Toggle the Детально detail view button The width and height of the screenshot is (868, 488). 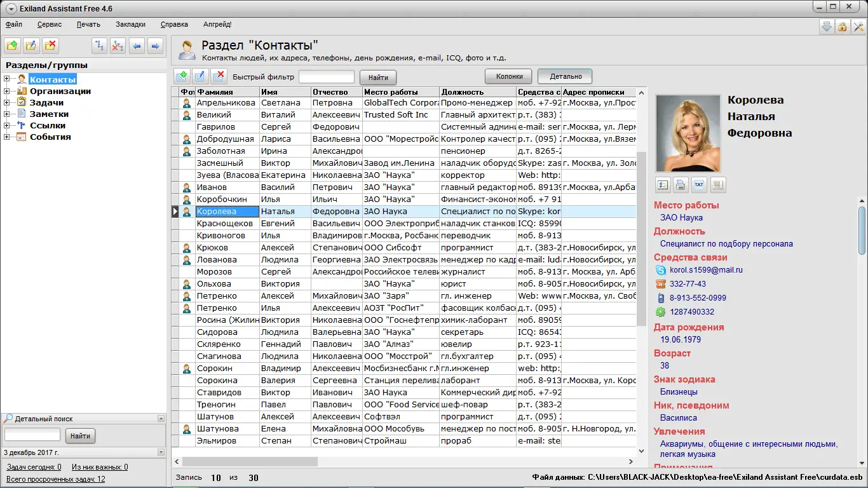click(565, 76)
